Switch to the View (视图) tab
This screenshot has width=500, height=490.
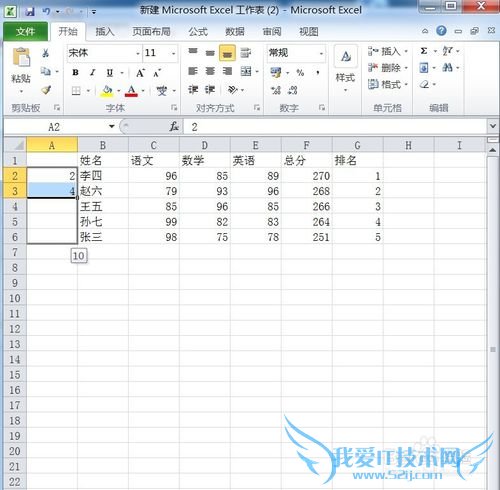309,32
